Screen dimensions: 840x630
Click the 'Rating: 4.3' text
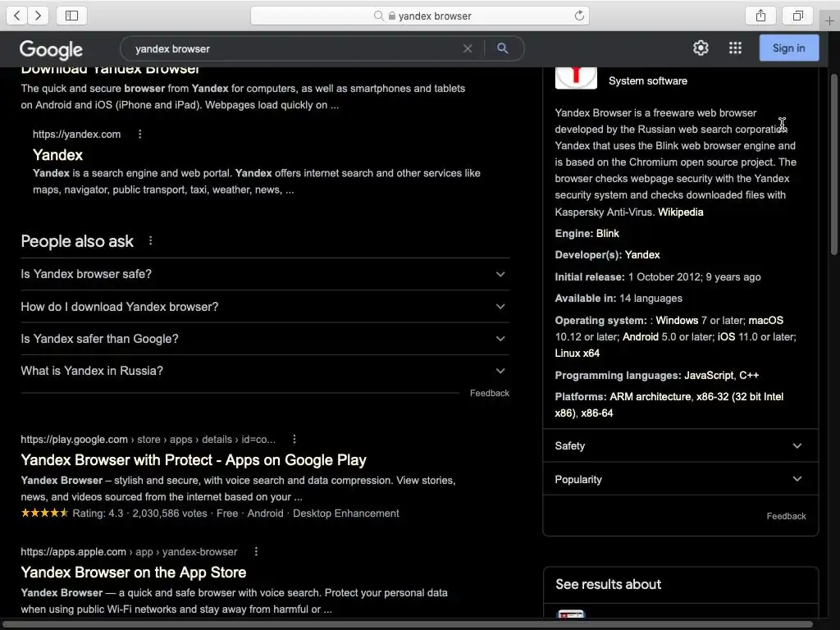pos(98,514)
